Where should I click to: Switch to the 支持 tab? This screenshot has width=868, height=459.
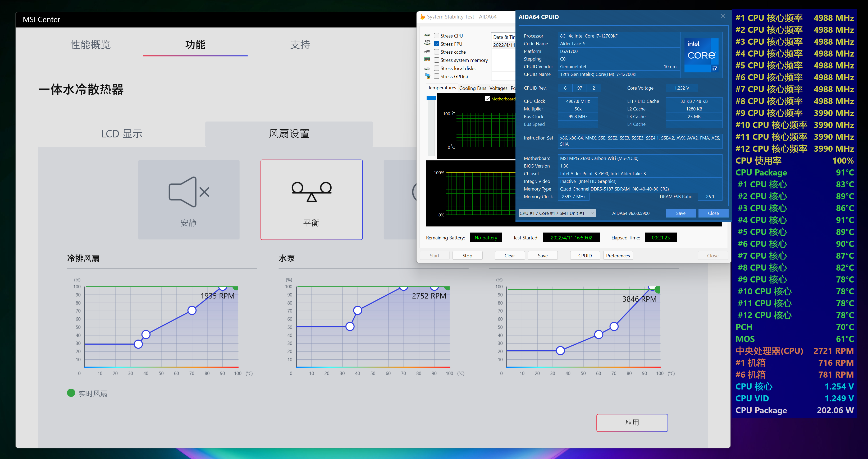pos(300,45)
